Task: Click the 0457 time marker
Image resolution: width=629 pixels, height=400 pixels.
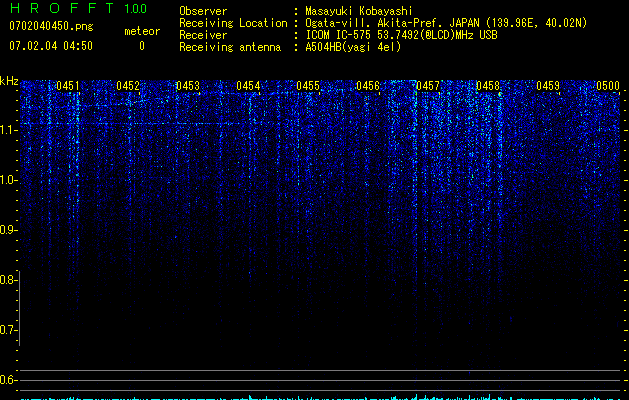Action: click(428, 86)
